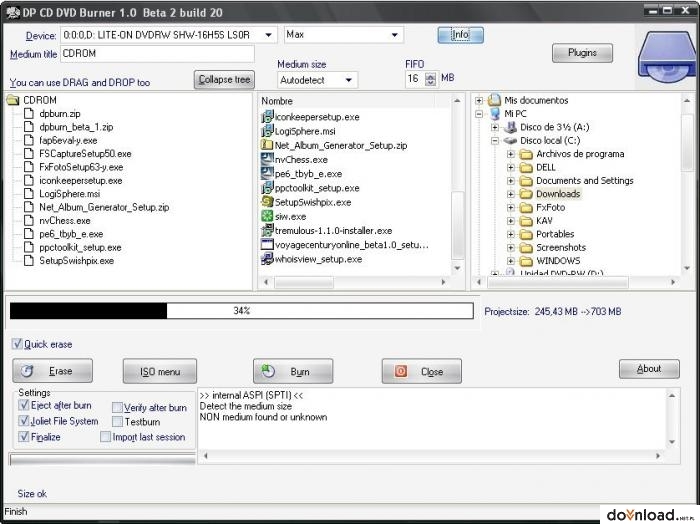Enable the Testburn checkbox

[117, 421]
